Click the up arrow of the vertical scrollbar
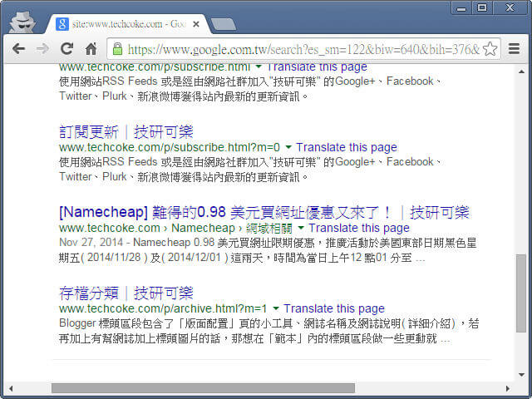The width and height of the screenshot is (532, 399). pyautogui.click(x=521, y=71)
